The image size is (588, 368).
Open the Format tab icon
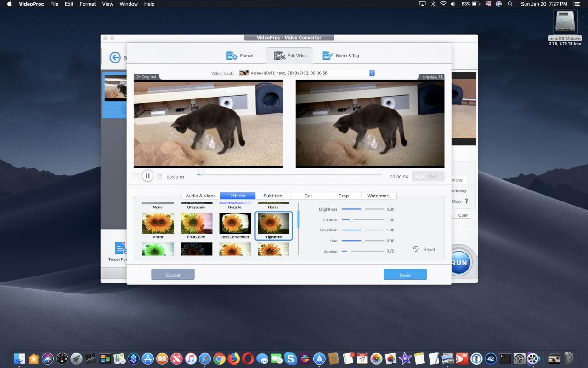(x=232, y=56)
